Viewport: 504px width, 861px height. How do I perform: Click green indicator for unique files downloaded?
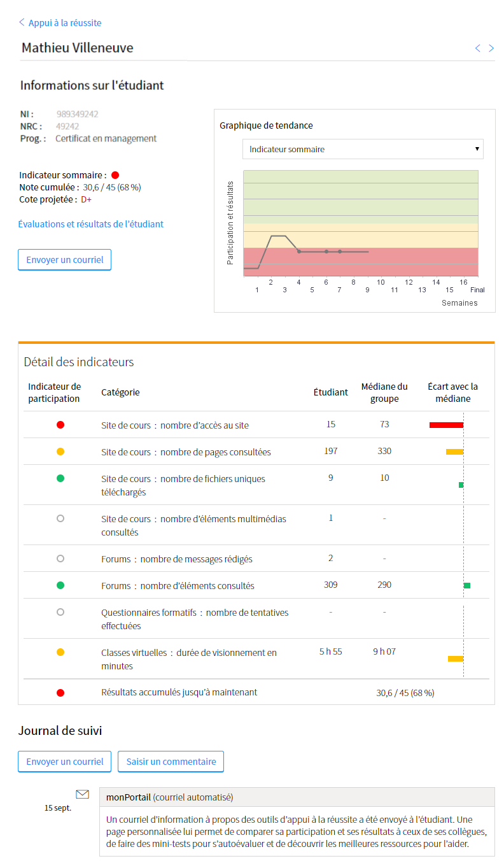click(x=60, y=478)
